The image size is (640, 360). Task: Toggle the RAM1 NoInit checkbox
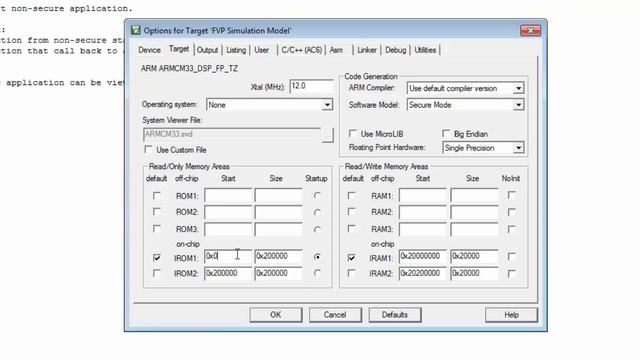511,195
